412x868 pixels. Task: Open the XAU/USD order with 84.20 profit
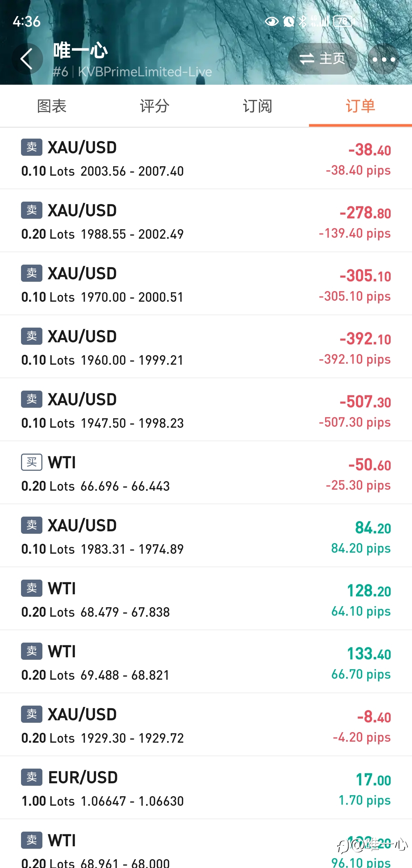pos(206,536)
